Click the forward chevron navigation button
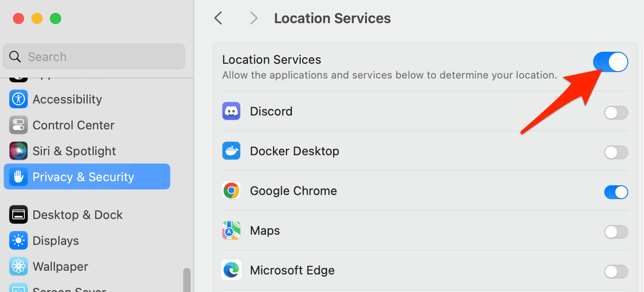The image size is (644, 292). [x=253, y=18]
